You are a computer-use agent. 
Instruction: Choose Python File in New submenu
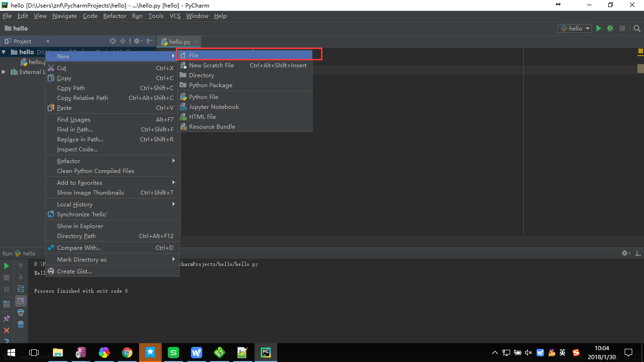[x=245, y=97]
